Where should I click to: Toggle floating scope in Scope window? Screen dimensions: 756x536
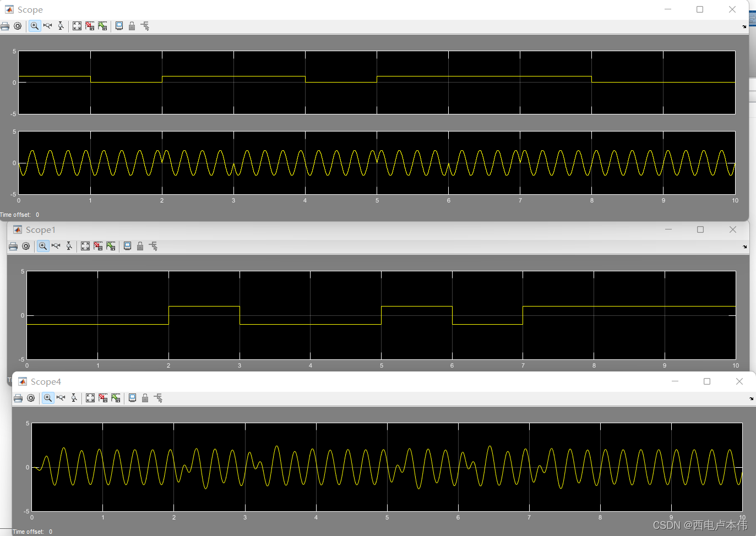[119, 26]
